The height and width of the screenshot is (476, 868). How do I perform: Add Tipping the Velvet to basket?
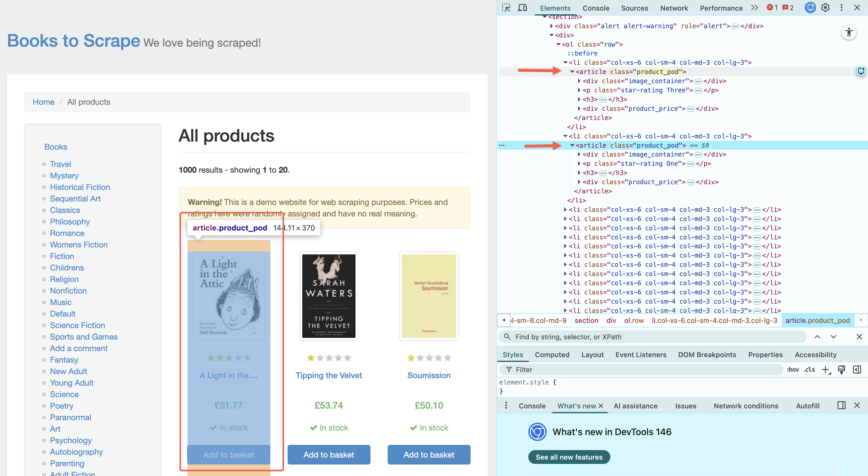328,455
